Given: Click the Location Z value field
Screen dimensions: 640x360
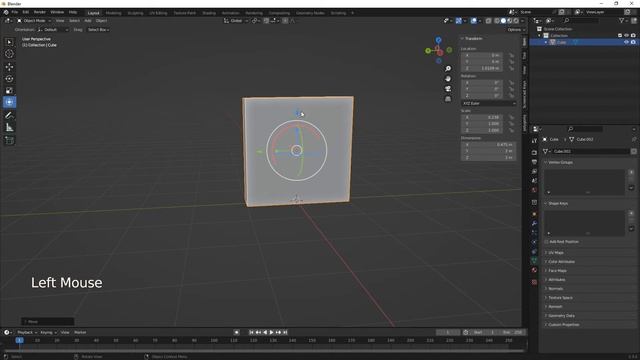Looking at the screenshot, I should click(482, 68).
